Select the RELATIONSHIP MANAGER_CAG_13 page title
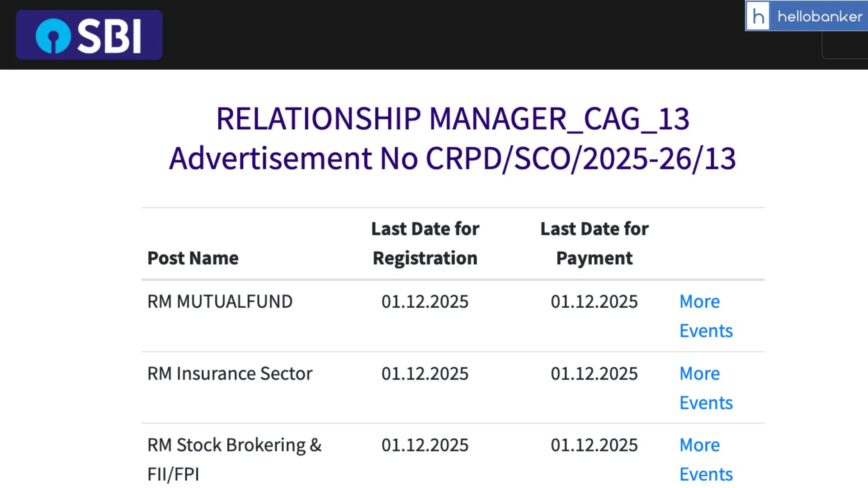The height and width of the screenshot is (488, 868). click(x=453, y=118)
